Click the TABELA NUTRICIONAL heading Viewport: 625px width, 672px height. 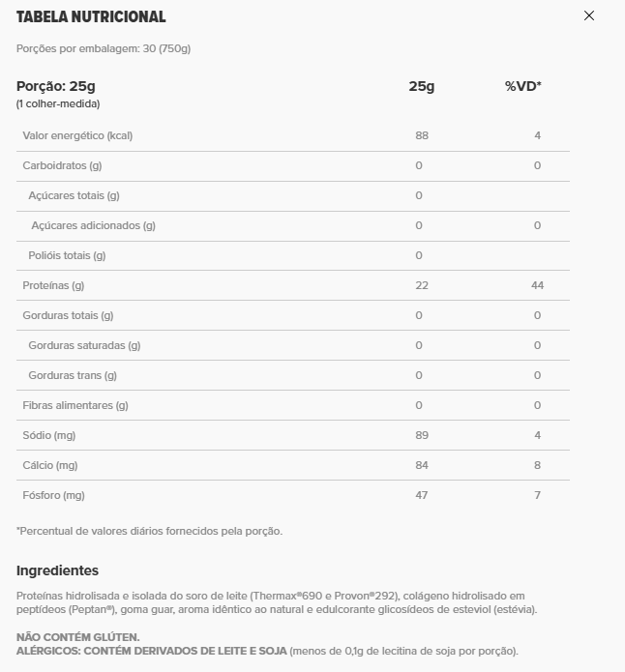coord(91,16)
